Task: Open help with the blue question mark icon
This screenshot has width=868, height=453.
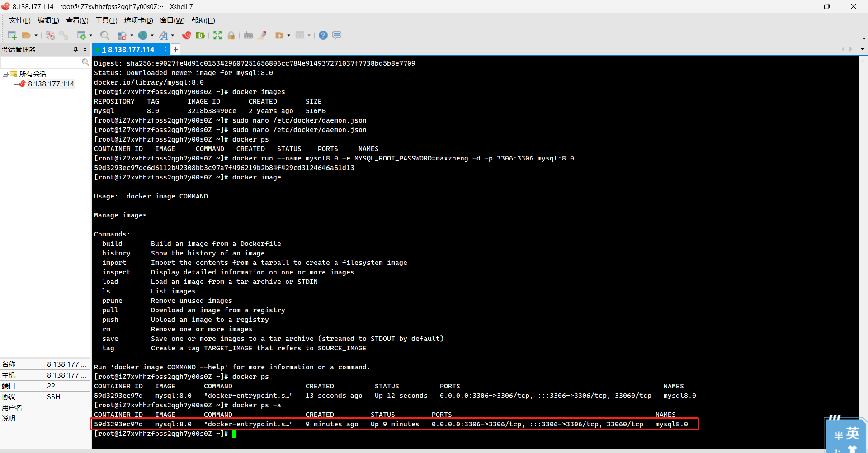Action: (323, 35)
